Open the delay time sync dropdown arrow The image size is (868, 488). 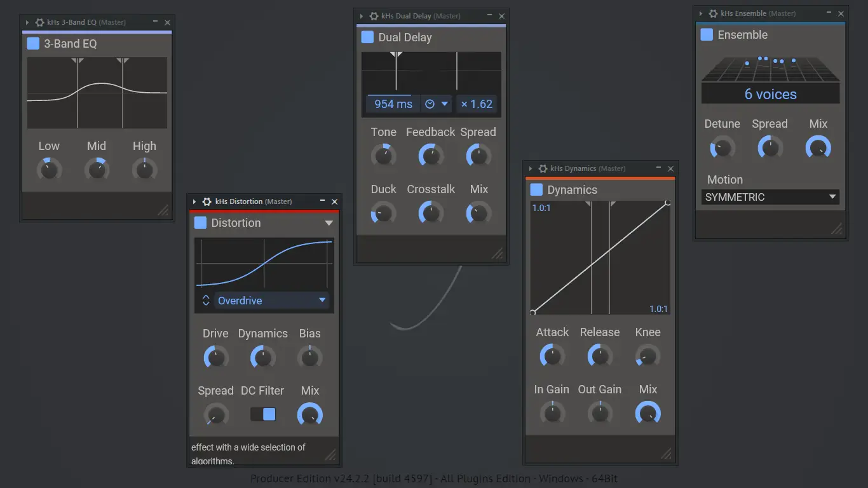445,104
